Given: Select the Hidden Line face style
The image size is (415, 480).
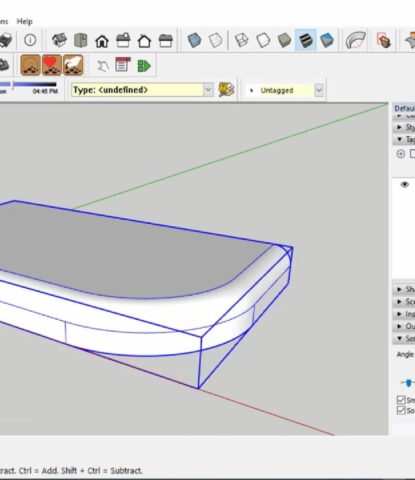Looking at the screenshot, I should point(263,40).
